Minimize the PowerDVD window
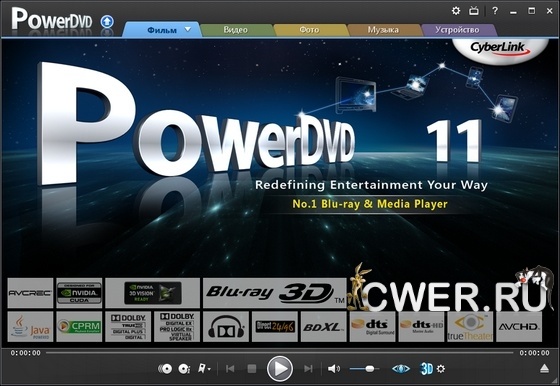 tap(514, 12)
